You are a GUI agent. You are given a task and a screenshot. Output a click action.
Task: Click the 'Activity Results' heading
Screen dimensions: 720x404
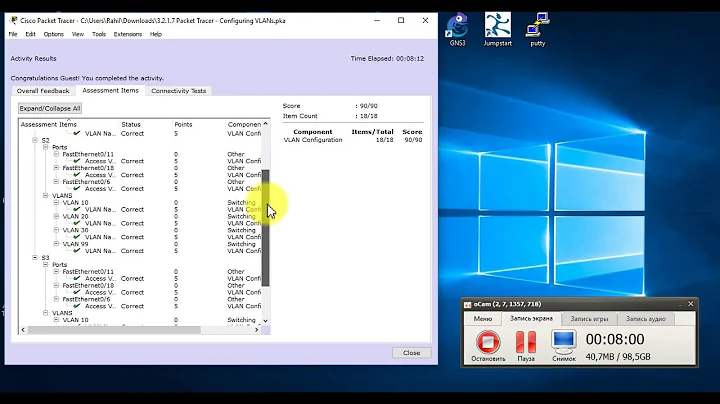pos(34,59)
